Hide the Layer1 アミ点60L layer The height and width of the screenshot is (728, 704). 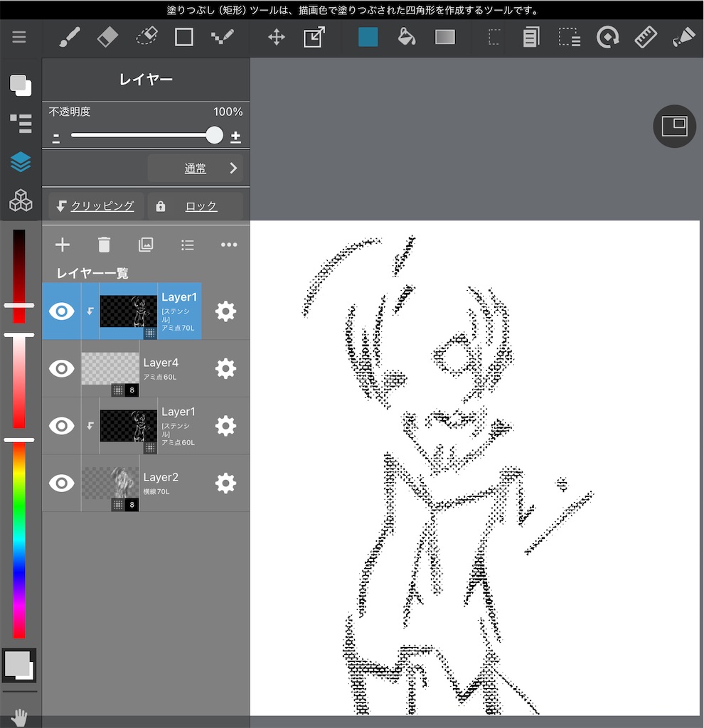(x=61, y=426)
